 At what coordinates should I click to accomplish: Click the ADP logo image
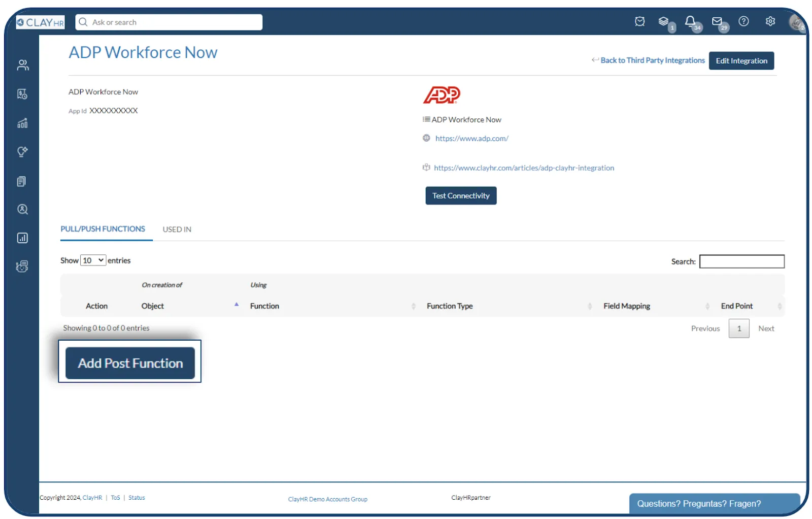pyautogui.click(x=442, y=95)
